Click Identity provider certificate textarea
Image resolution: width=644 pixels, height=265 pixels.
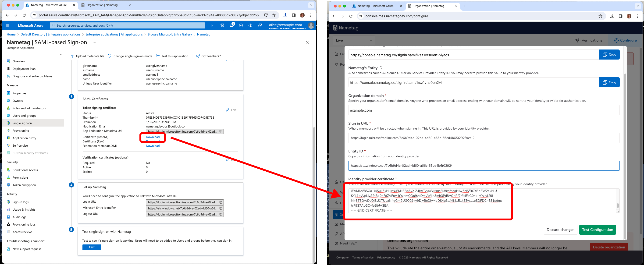pos(484,201)
